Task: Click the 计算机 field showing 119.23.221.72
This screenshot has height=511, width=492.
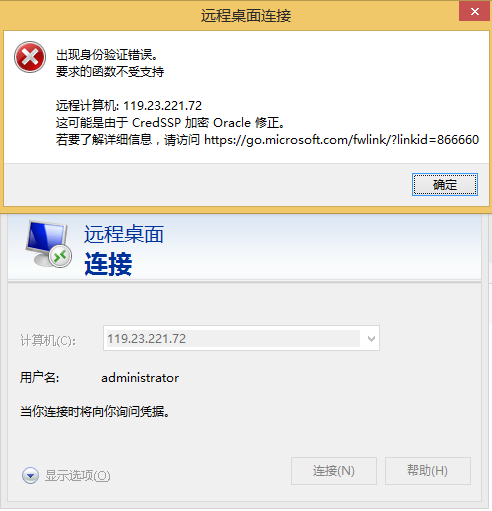Action: [x=241, y=338]
